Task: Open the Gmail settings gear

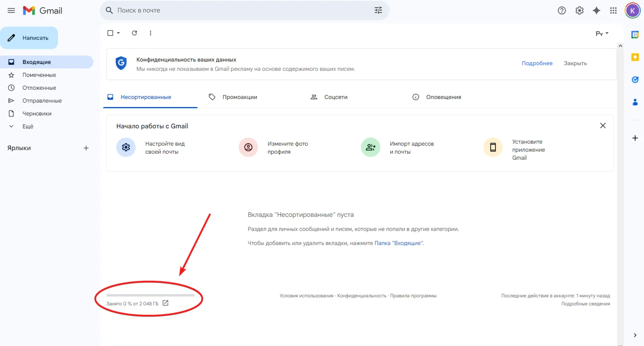Action: click(x=579, y=10)
